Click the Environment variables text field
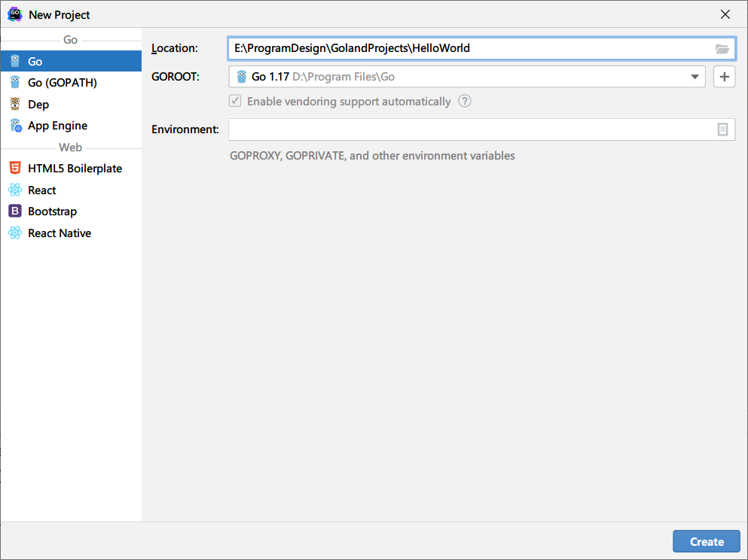Screen dimensions: 748x560 point(467,129)
